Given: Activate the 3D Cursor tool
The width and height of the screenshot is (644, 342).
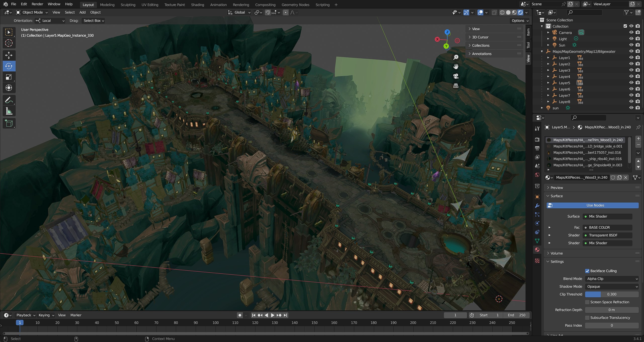Looking at the screenshot, I should [9, 43].
